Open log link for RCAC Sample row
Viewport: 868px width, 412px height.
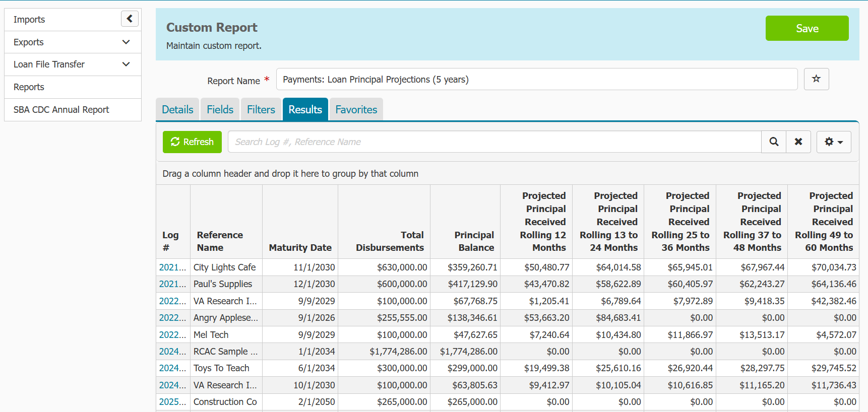point(172,352)
